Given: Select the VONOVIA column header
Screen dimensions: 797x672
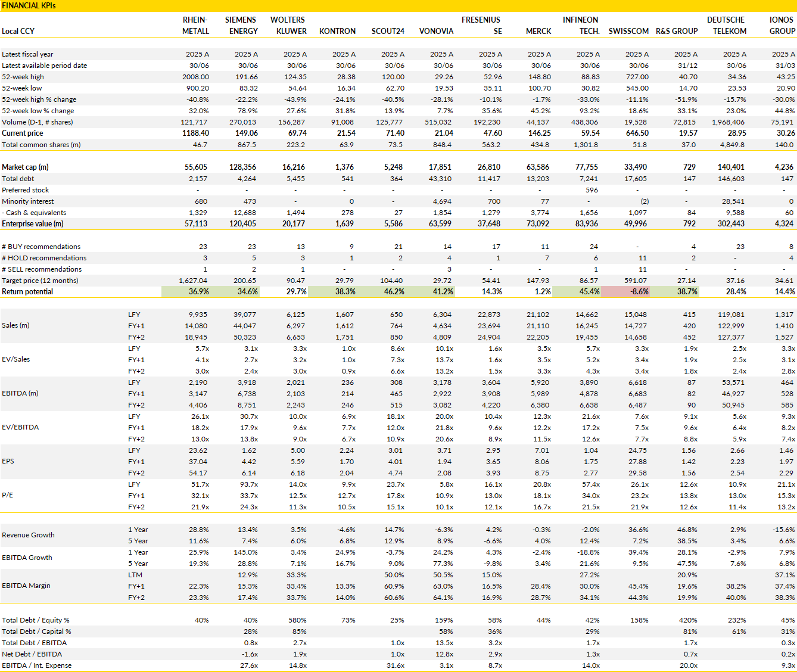Looking at the screenshot, I should coord(436,31).
